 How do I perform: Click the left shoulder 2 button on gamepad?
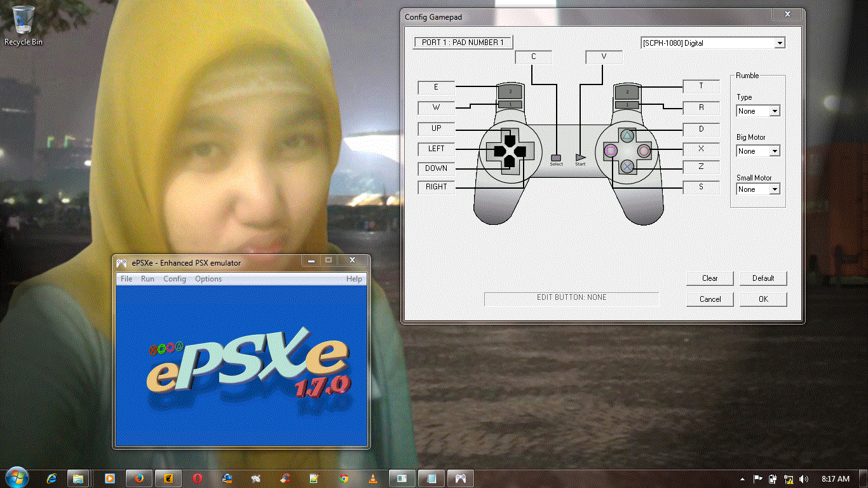coord(510,92)
